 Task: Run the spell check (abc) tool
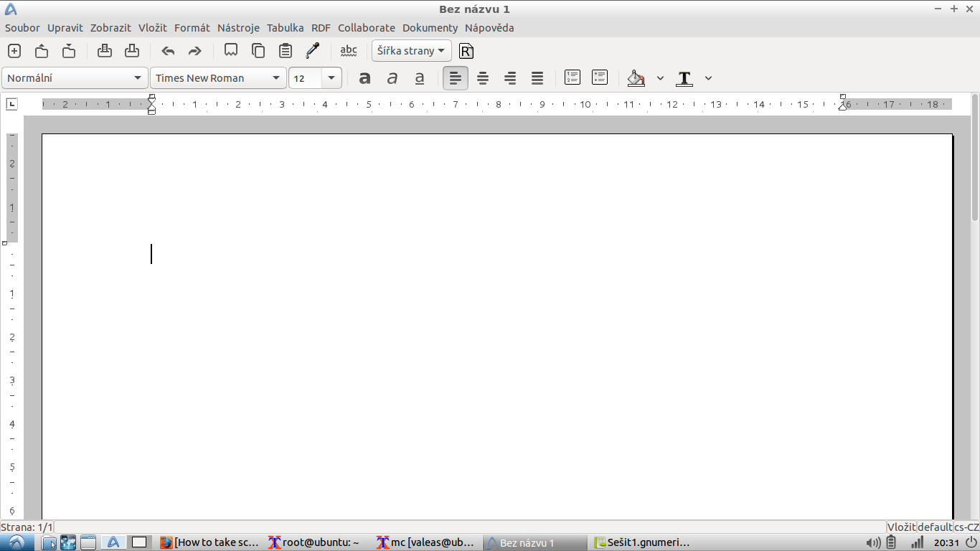point(349,51)
